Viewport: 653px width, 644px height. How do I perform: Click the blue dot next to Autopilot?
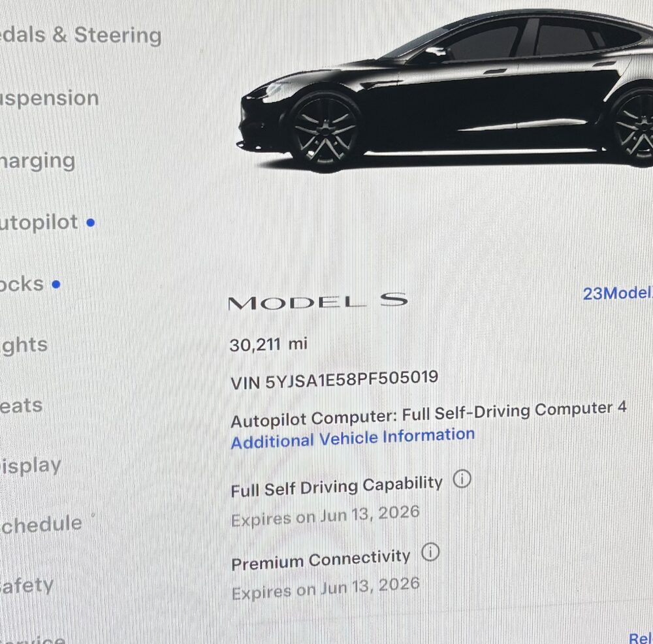click(x=90, y=223)
